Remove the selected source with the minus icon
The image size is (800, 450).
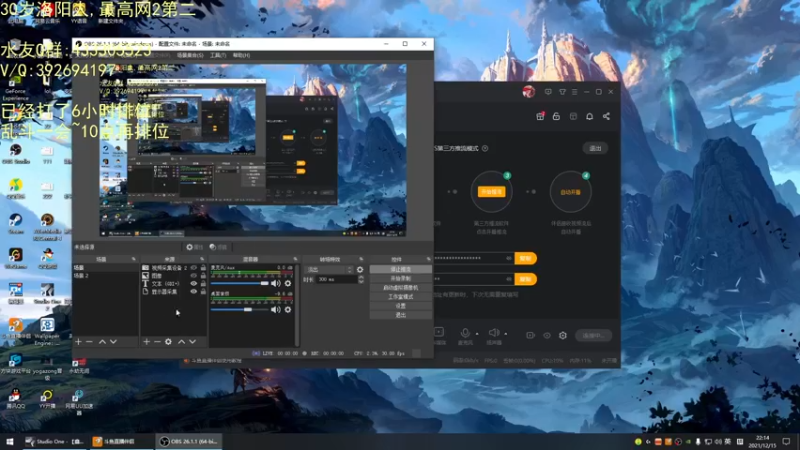click(157, 341)
